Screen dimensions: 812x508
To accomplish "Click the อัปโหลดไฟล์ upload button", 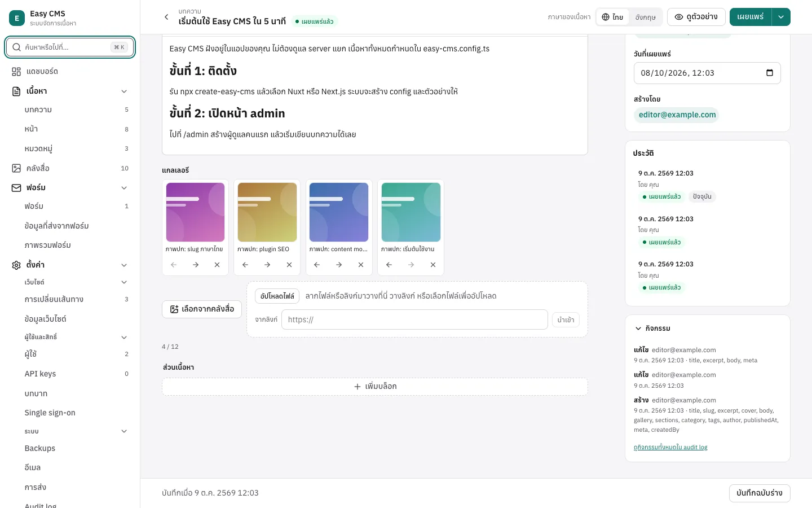I will point(277,296).
